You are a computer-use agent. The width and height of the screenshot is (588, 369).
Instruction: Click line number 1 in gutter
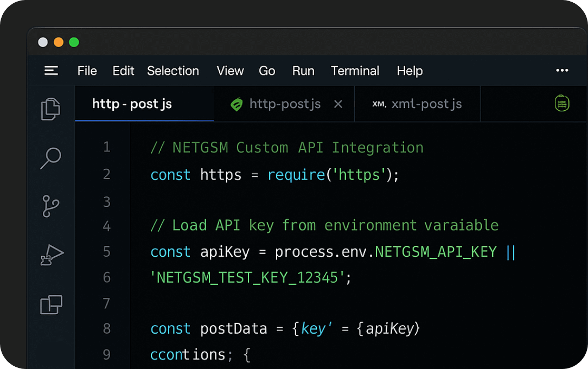coord(107,147)
